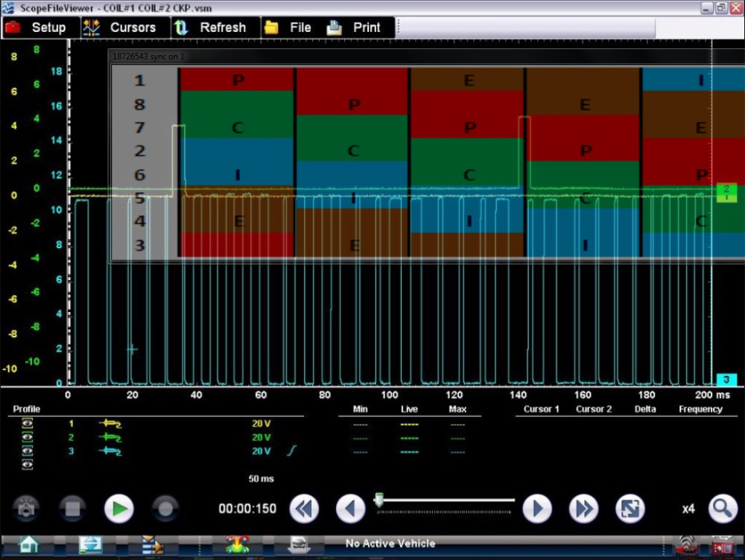Click the double-arrow fast forward button
The height and width of the screenshot is (560, 745).
pyautogui.click(x=583, y=509)
